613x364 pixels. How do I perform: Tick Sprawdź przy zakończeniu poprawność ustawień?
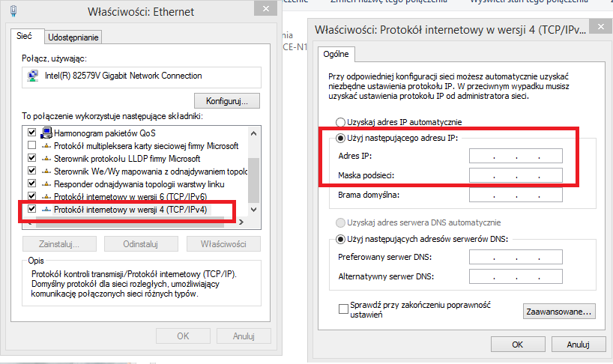click(343, 309)
